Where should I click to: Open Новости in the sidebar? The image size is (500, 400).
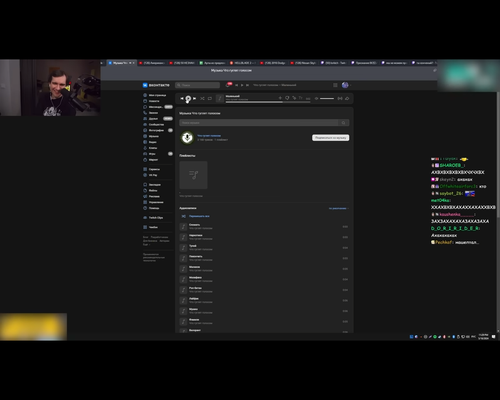pyautogui.click(x=154, y=101)
